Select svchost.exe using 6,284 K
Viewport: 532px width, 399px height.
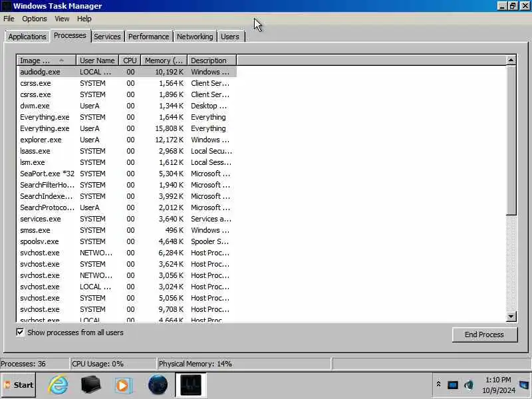pos(126,253)
